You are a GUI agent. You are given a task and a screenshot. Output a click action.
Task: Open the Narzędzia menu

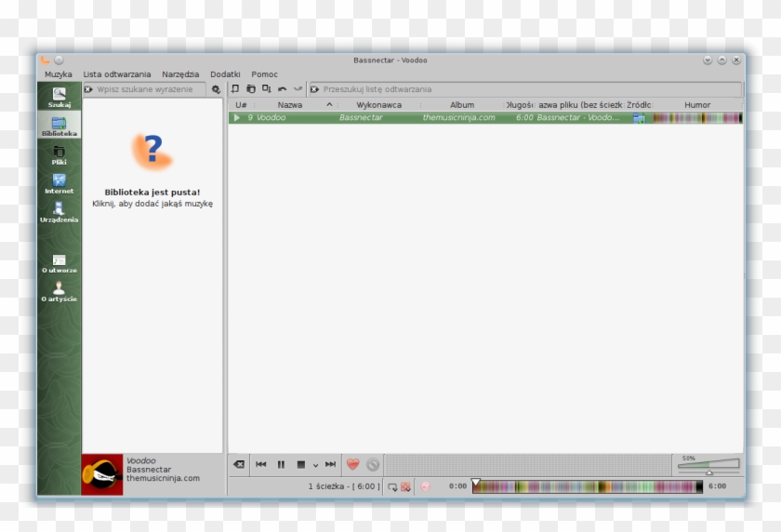coord(180,74)
